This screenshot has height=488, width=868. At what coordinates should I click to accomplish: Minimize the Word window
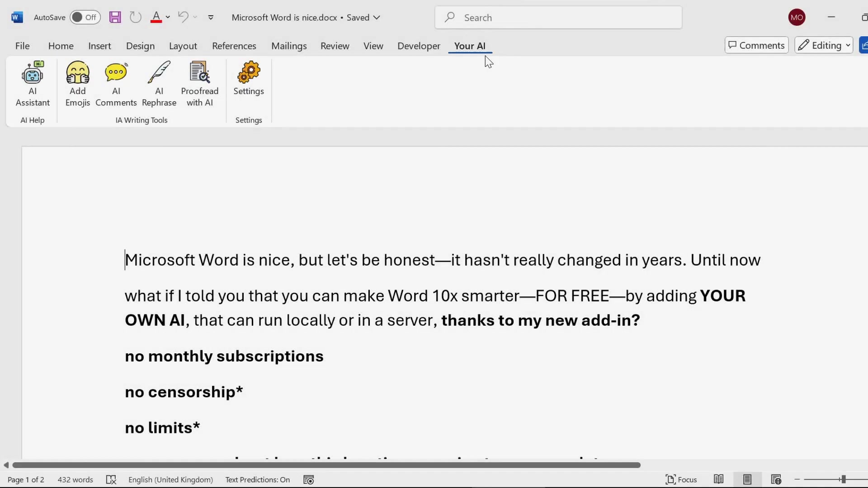(831, 17)
